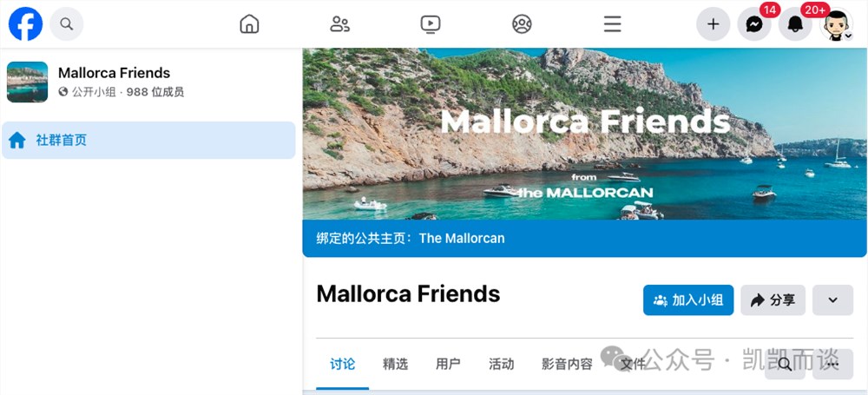This screenshot has height=395, width=868.
Task: Expand the profile avatar account menu
Action: [x=836, y=23]
